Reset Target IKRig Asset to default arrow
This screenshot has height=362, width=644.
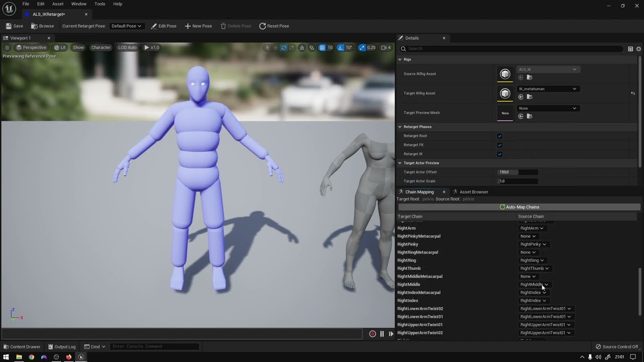click(x=633, y=94)
